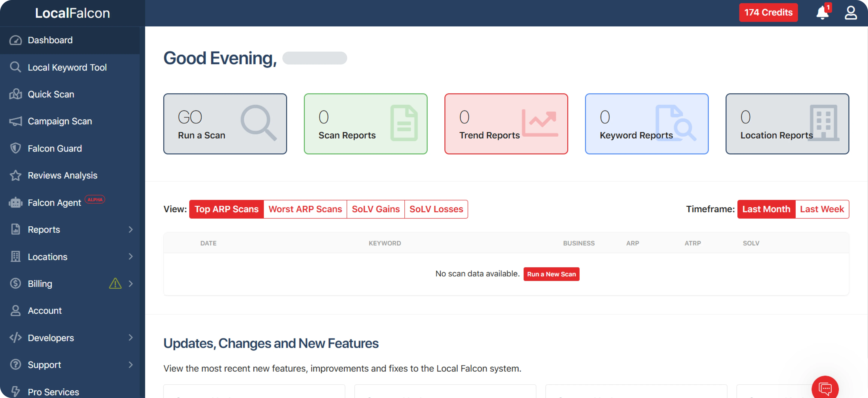Switch view to Worst ARP Scans
Screen dimensions: 868x398
[x=305, y=209]
